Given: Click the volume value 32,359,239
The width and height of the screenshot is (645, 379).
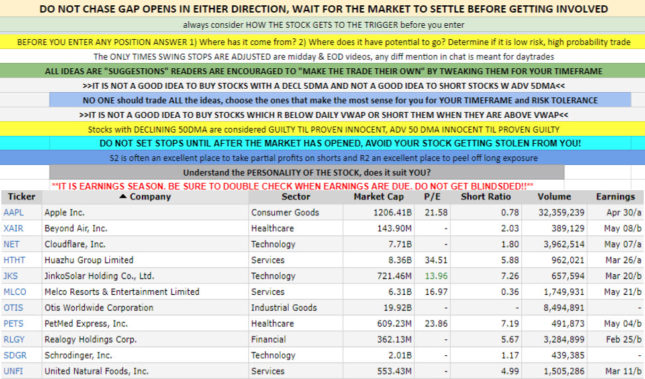Looking at the screenshot, I should [x=561, y=212].
